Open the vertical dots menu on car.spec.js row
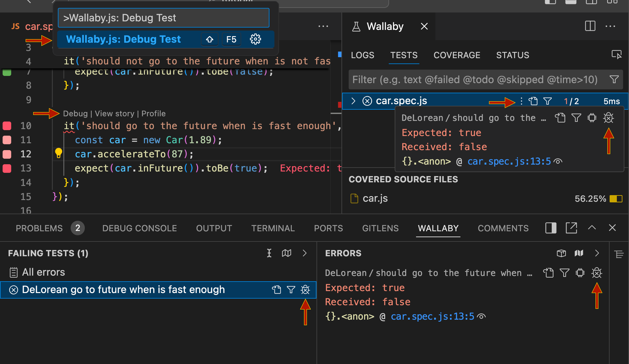 click(521, 101)
